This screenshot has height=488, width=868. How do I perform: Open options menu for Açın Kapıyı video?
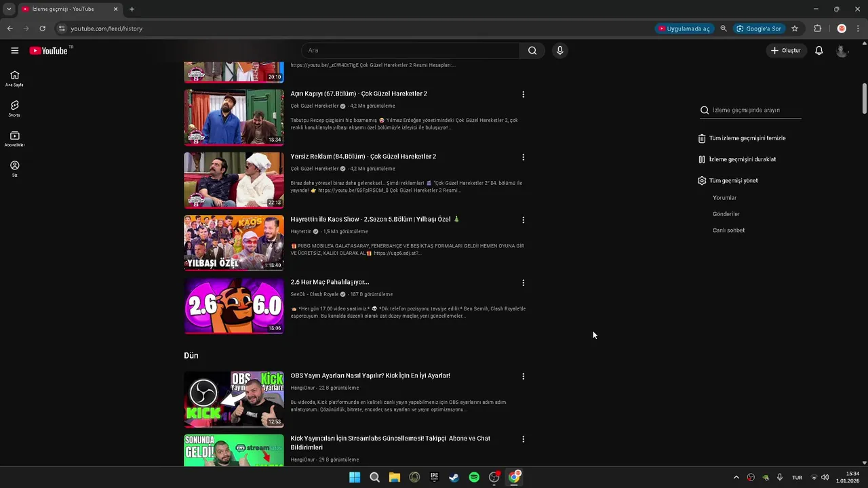click(x=523, y=94)
